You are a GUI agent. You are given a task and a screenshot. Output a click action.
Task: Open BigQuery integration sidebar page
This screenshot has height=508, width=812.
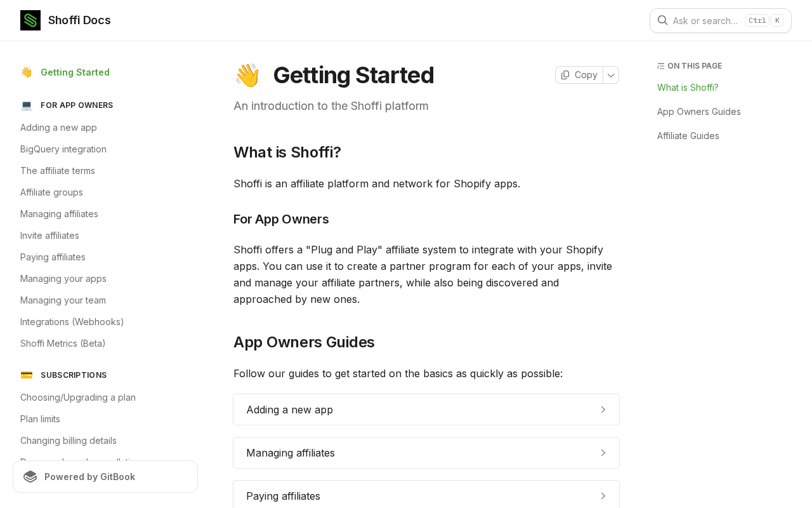pos(63,149)
